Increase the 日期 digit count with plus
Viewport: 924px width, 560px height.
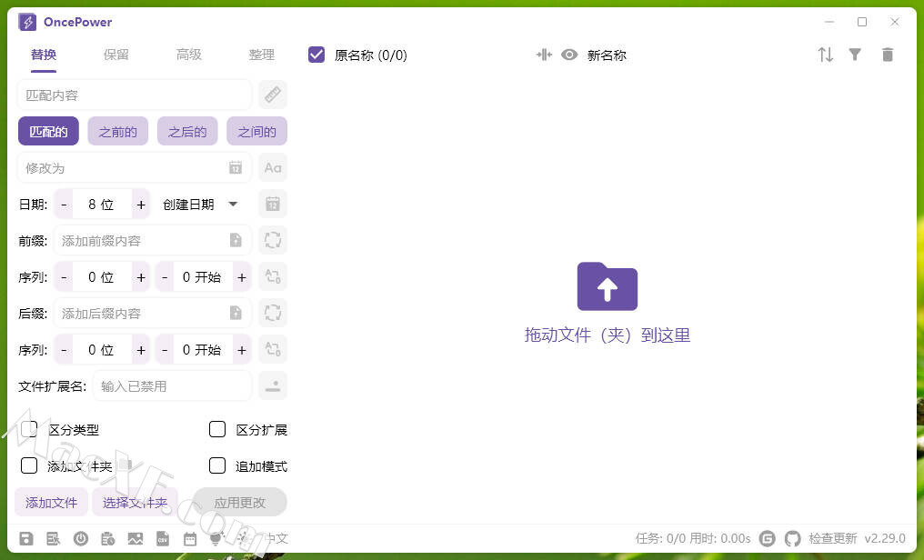[141, 205]
